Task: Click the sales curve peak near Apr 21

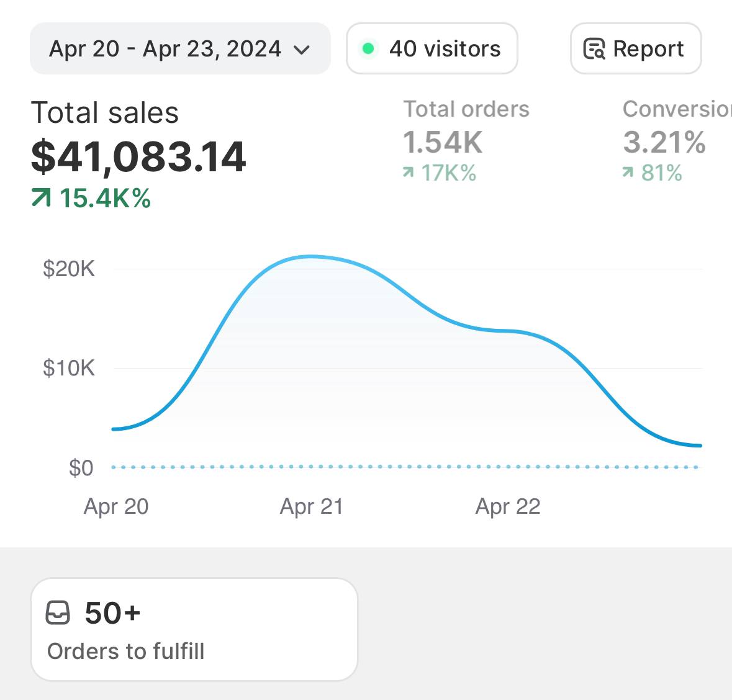Action: pos(310,256)
